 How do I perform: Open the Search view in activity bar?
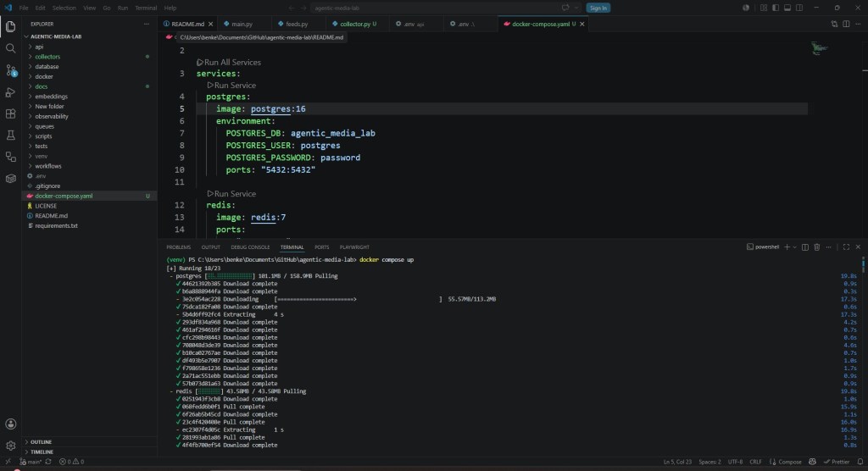pyautogui.click(x=10, y=48)
